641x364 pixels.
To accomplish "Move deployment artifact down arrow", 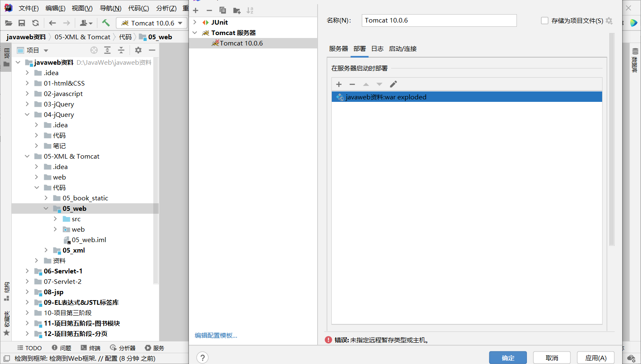I will point(379,84).
